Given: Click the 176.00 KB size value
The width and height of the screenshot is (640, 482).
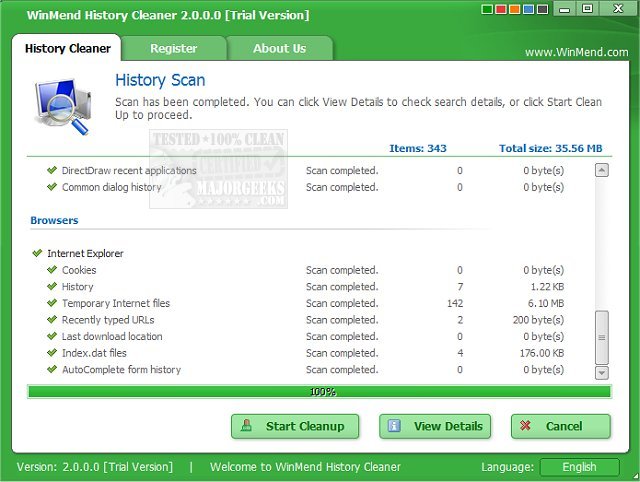Looking at the screenshot, I should 542,353.
